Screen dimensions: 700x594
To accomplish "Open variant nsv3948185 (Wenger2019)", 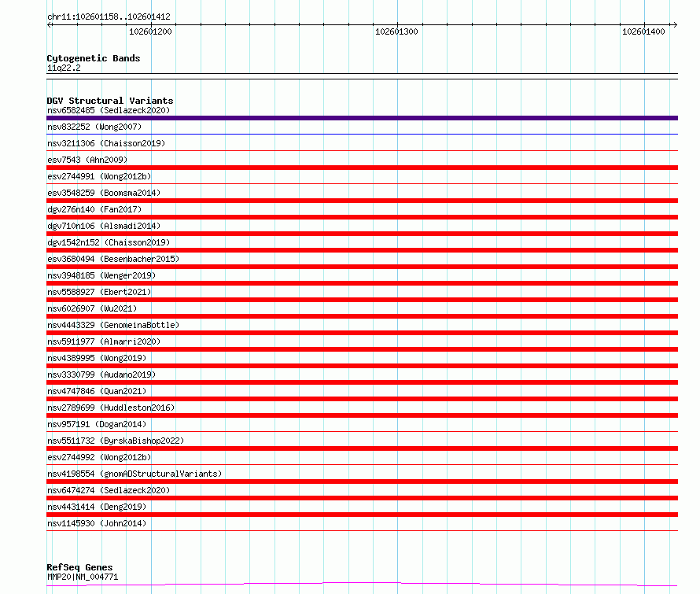I will click(x=101, y=275).
